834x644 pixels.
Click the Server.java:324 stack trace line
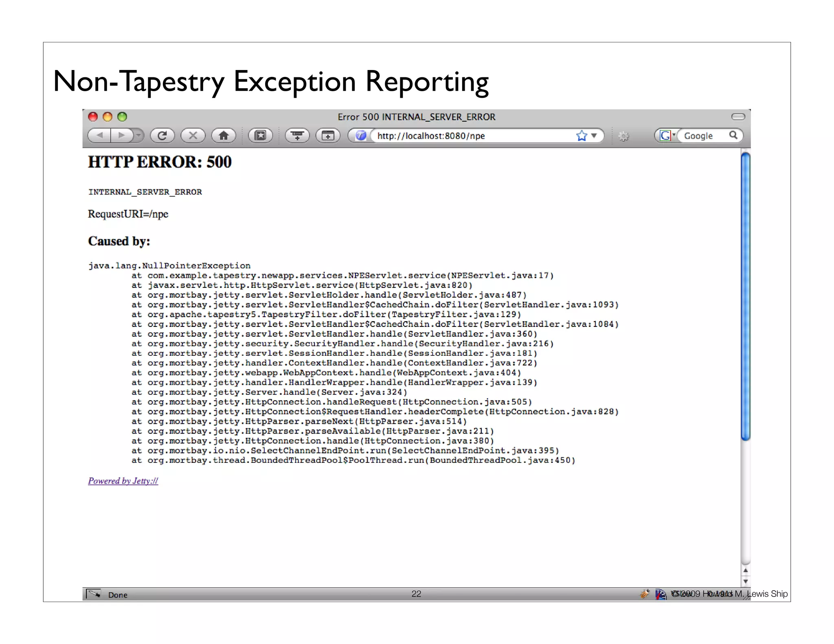pyautogui.click(x=269, y=392)
